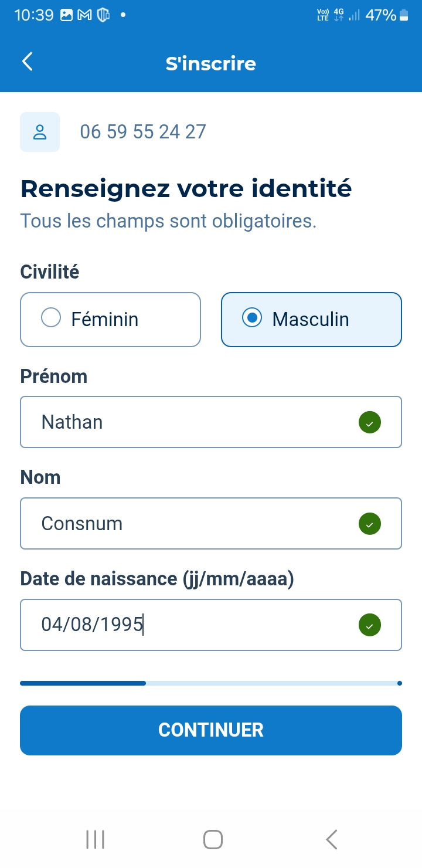The image size is (422, 868).
Task: Tap the green checkmark in the date field
Action: pyautogui.click(x=369, y=625)
